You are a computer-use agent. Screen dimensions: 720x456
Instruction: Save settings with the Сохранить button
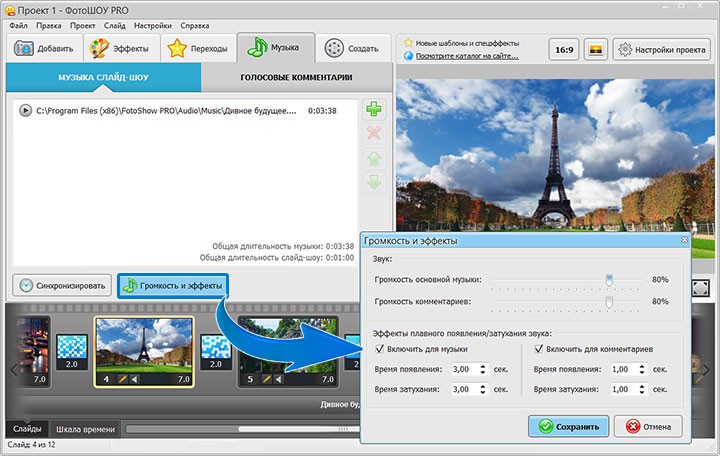[568, 427]
